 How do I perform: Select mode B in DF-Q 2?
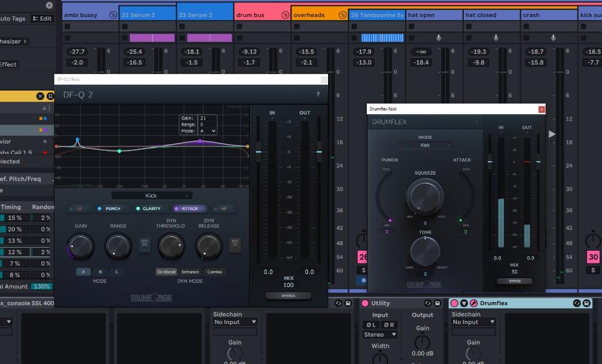click(x=100, y=272)
